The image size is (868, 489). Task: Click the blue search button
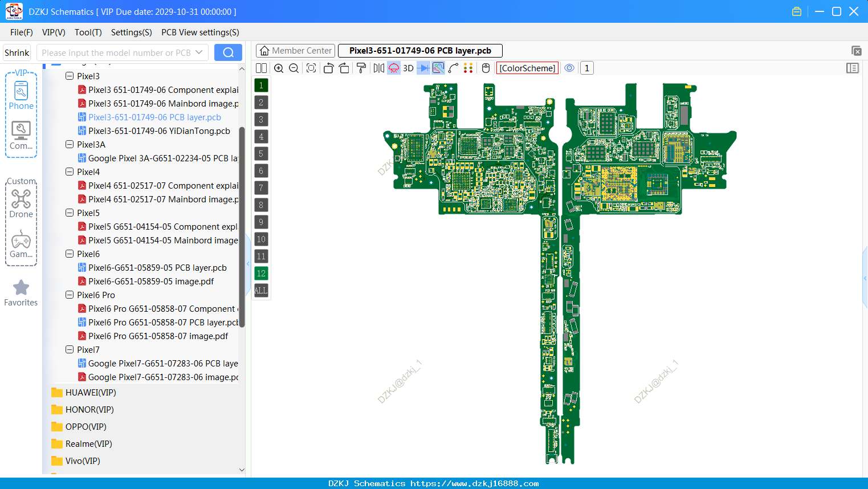click(228, 52)
